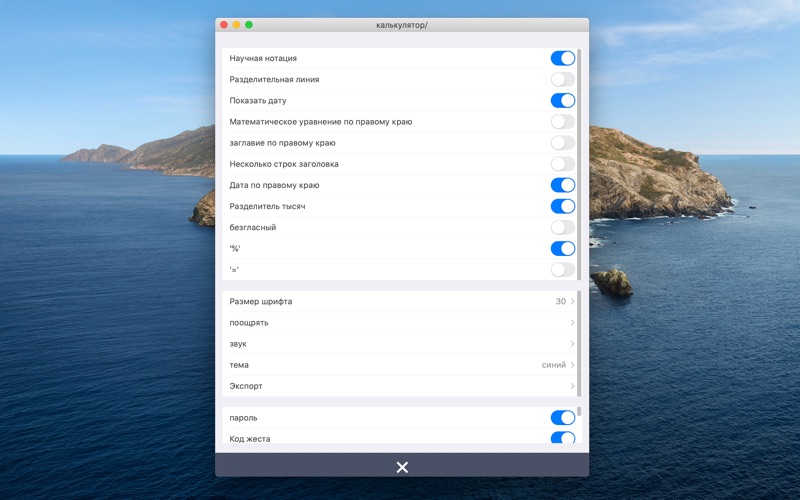
Task: Toggle заглавие по правому краю switch
Action: [x=563, y=143]
